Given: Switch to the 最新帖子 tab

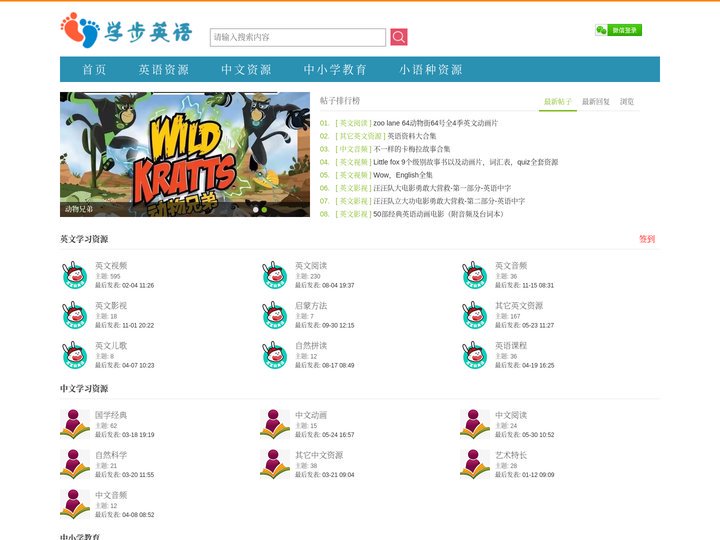Looking at the screenshot, I should (557, 101).
